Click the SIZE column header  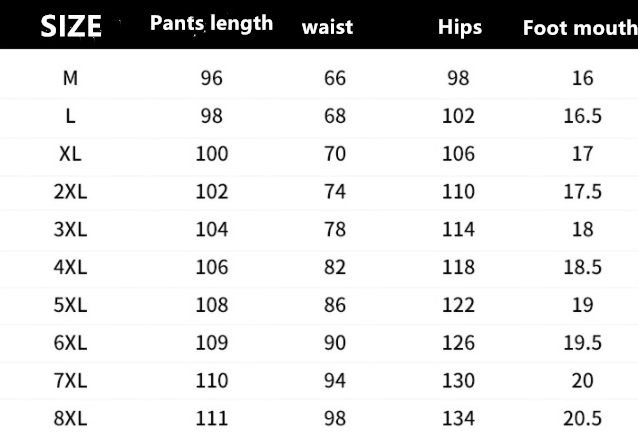coord(71,26)
